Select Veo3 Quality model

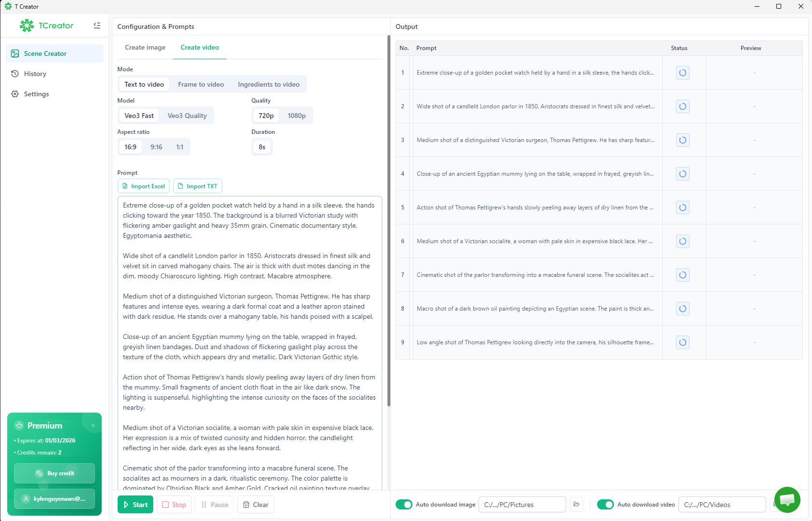(187, 116)
